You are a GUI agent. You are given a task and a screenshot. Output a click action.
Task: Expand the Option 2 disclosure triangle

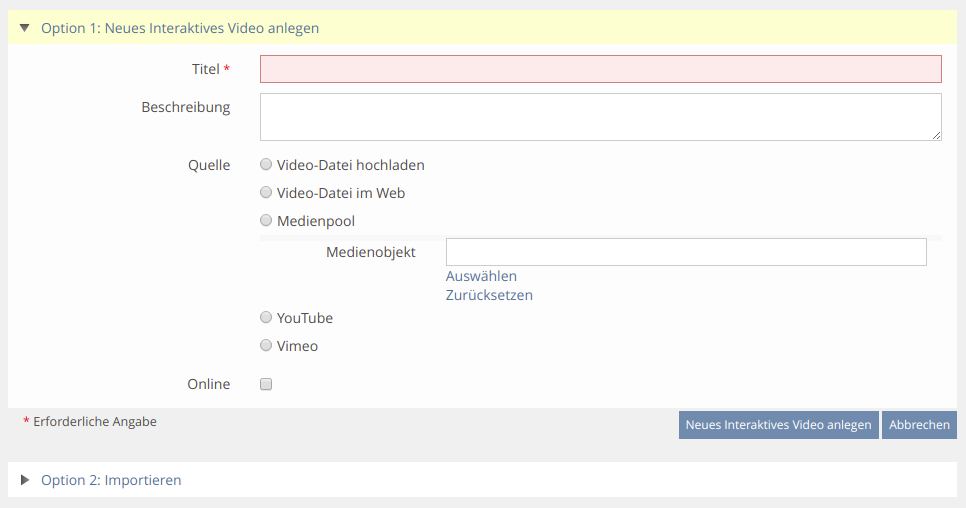(x=25, y=480)
